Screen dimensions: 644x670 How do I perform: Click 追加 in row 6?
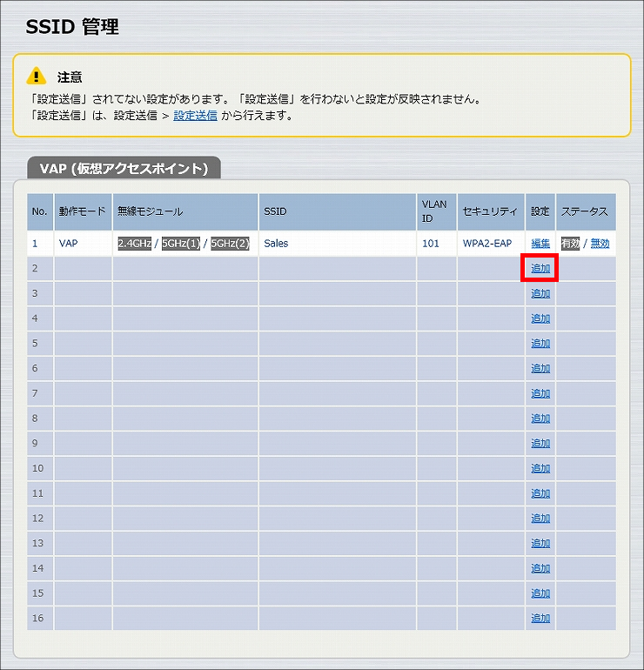pos(540,368)
